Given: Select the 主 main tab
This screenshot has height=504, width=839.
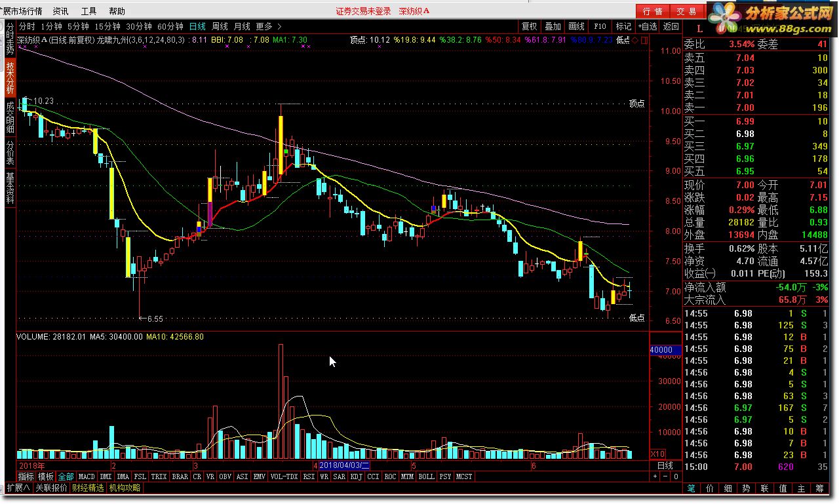Looking at the screenshot, I should point(802,488).
